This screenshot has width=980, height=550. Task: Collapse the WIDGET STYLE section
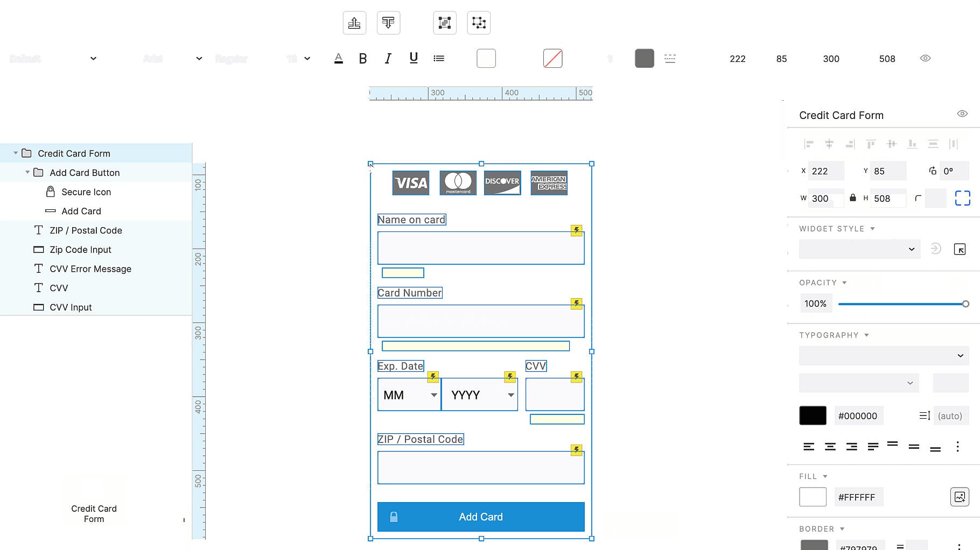point(872,229)
